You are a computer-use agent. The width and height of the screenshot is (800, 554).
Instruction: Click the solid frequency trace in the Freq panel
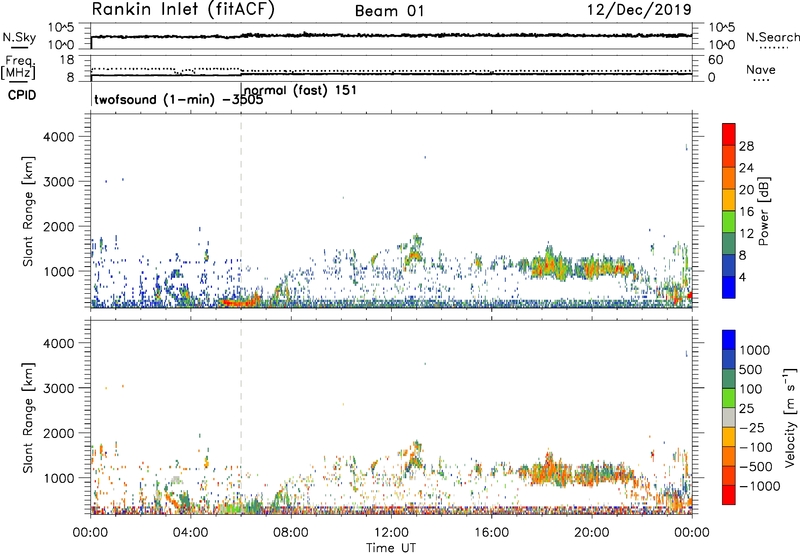click(391, 74)
